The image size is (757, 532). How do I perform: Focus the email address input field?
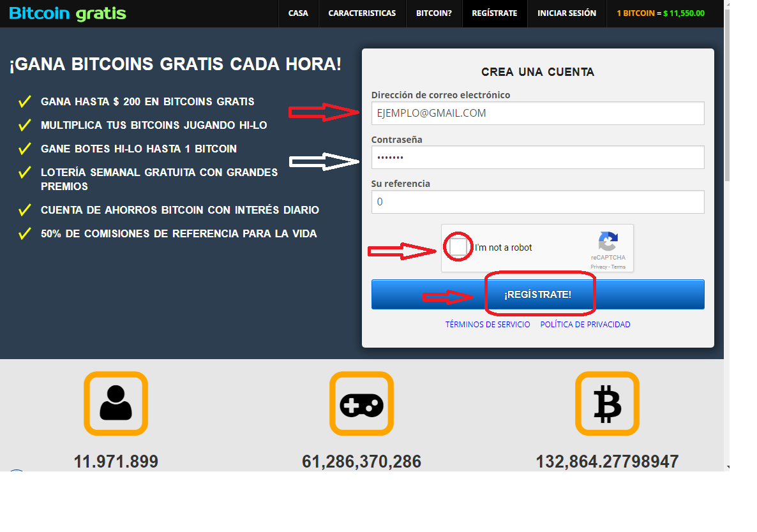(537, 114)
